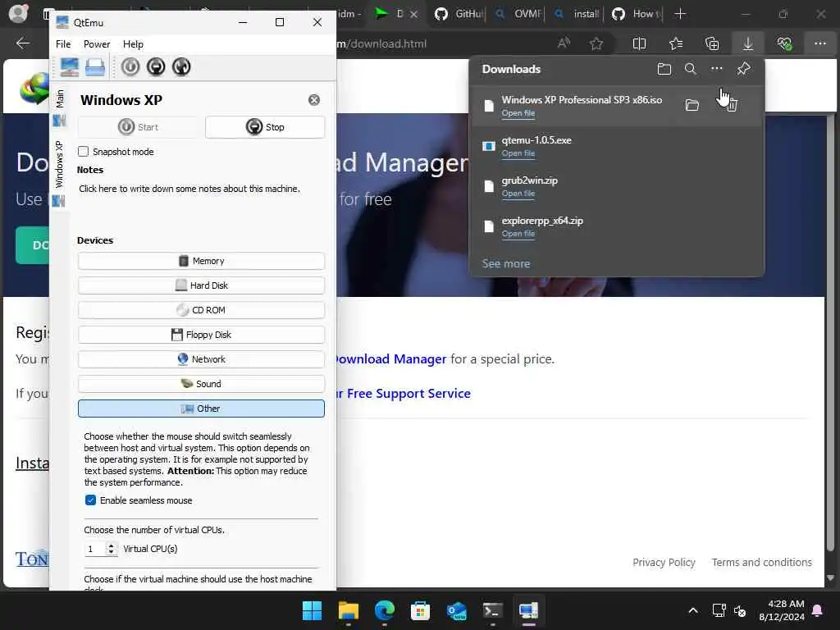Click the restart machine icon in QtEmu toolbar
840x630 pixels.
tap(181, 67)
